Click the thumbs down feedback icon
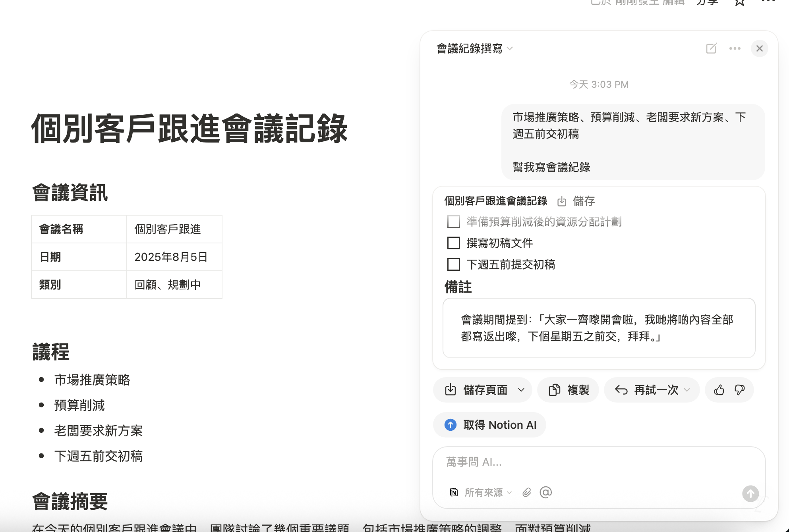The width and height of the screenshot is (789, 532). 739,390
